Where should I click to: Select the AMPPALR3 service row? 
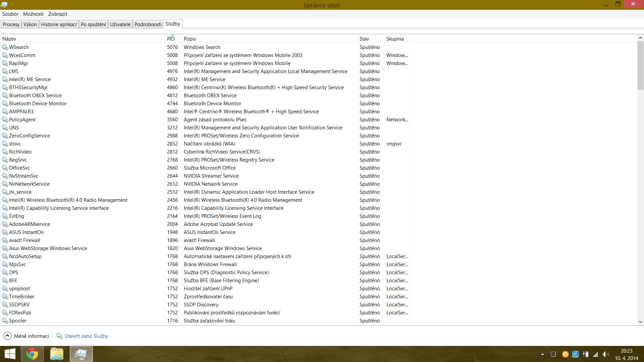click(x=205, y=111)
